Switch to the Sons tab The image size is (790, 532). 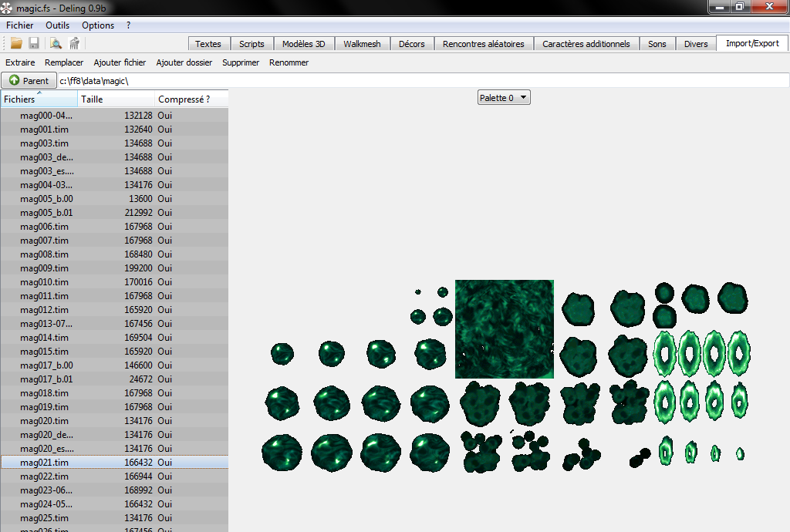point(657,44)
